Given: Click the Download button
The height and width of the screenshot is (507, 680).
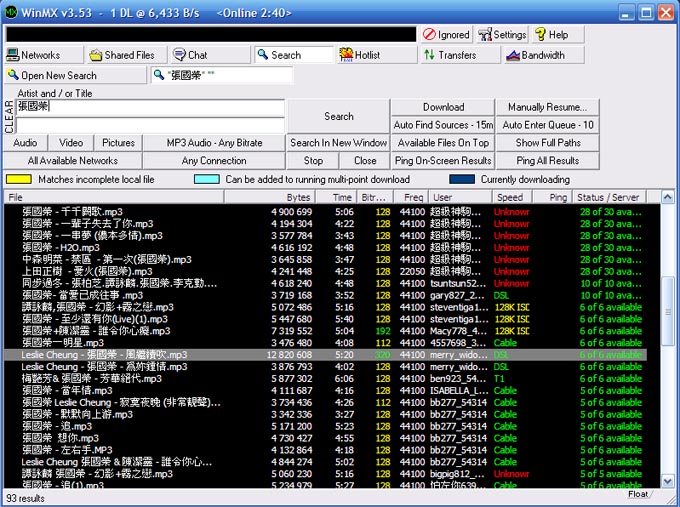Looking at the screenshot, I should tap(443, 107).
